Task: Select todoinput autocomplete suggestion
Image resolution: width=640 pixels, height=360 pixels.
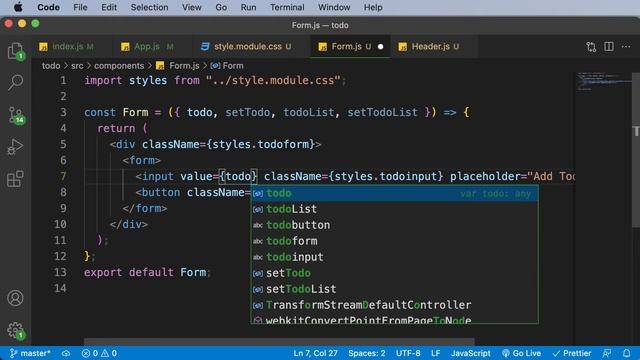Action: (x=394, y=257)
